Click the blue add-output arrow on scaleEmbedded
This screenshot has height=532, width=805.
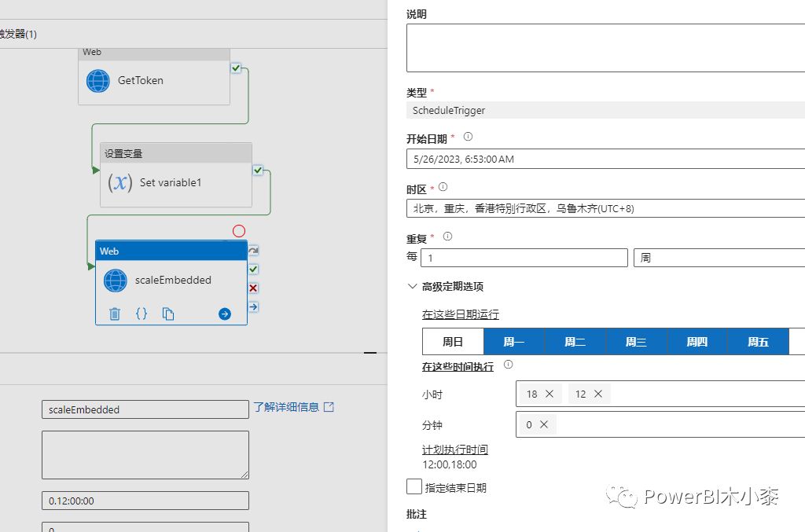pyautogui.click(x=225, y=314)
